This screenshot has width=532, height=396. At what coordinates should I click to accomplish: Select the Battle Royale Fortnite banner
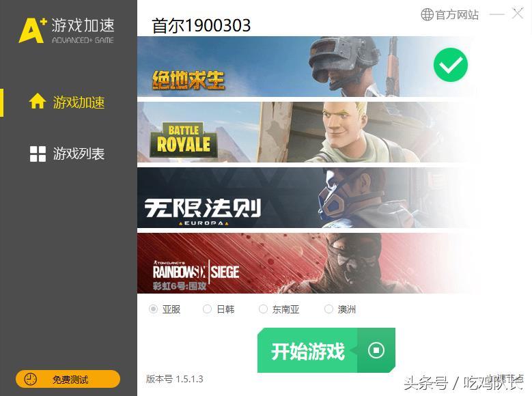[x=307, y=132]
